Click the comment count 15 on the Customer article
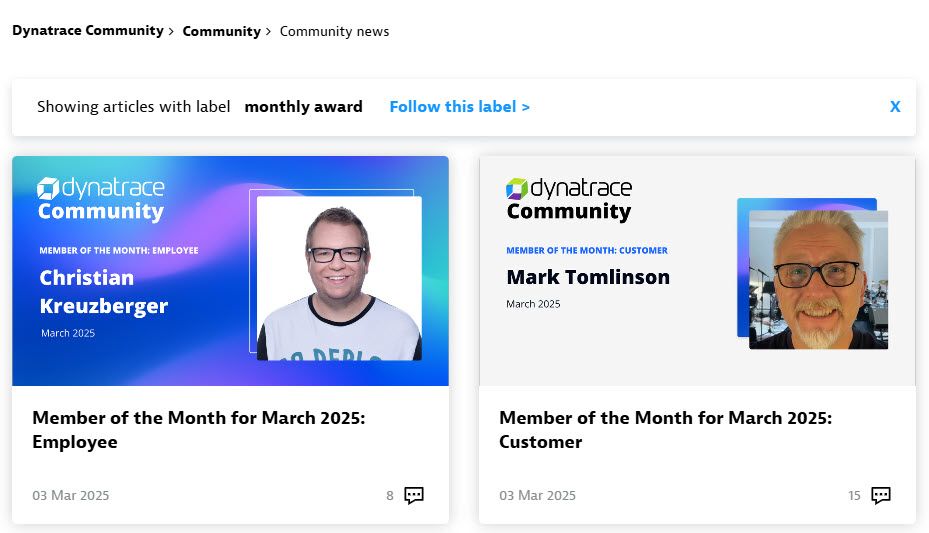This screenshot has width=929, height=533. coord(854,495)
